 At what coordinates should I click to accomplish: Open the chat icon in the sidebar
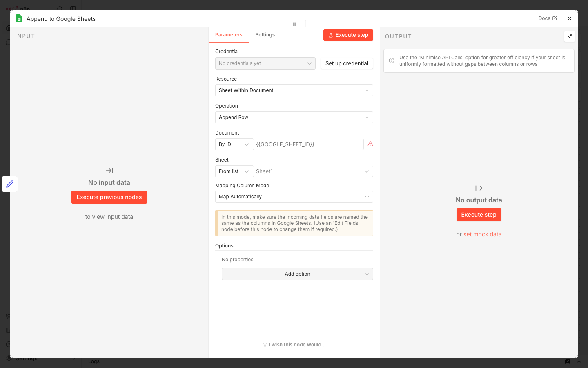8,42
